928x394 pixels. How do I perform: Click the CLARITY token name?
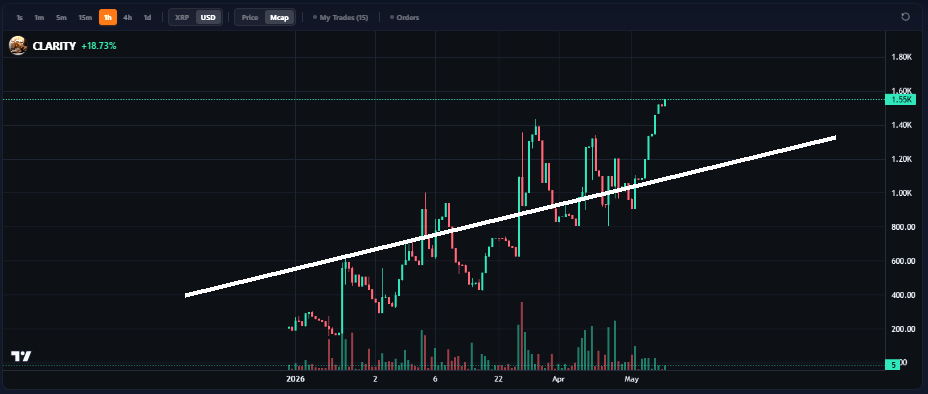tap(54, 46)
